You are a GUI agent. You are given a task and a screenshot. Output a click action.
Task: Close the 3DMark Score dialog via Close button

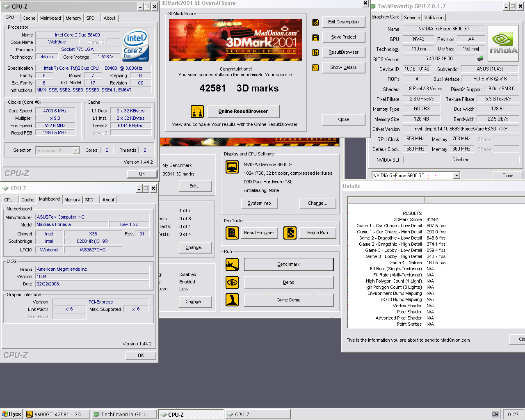tap(344, 120)
